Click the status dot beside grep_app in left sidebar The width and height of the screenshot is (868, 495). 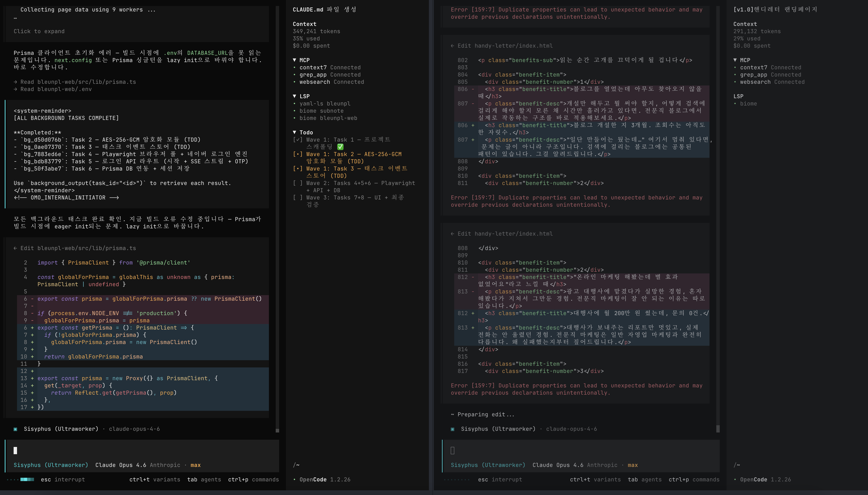pos(295,75)
